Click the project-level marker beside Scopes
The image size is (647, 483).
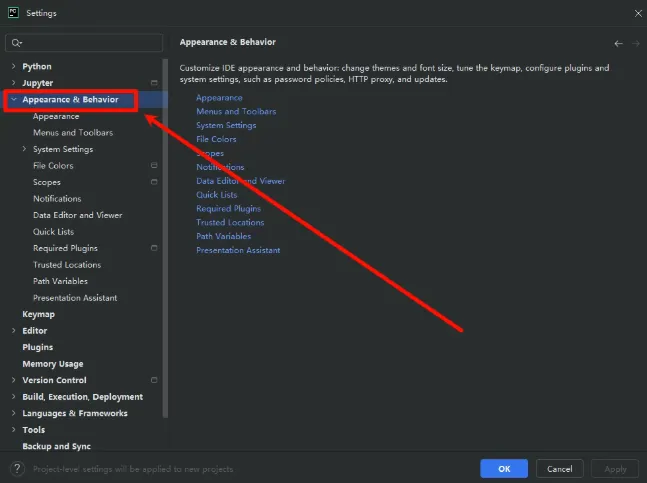pyautogui.click(x=154, y=182)
